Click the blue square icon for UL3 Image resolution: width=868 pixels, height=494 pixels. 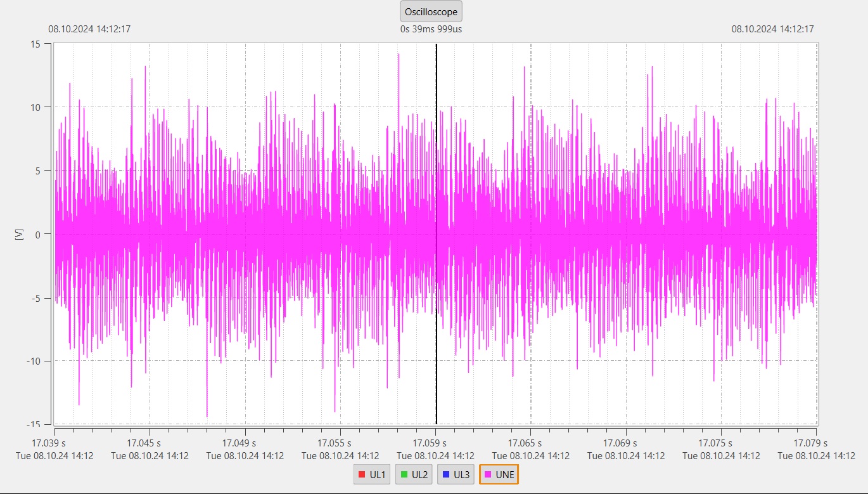(446, 474)
